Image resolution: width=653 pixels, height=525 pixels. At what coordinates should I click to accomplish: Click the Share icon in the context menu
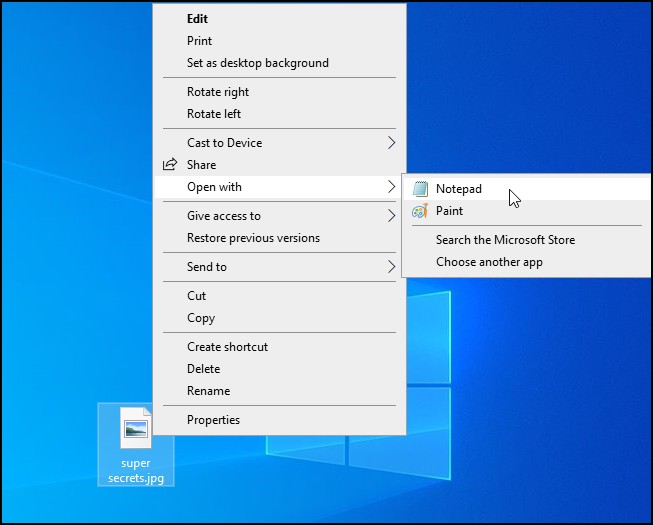pyautogui.click(x=169, y=165)
